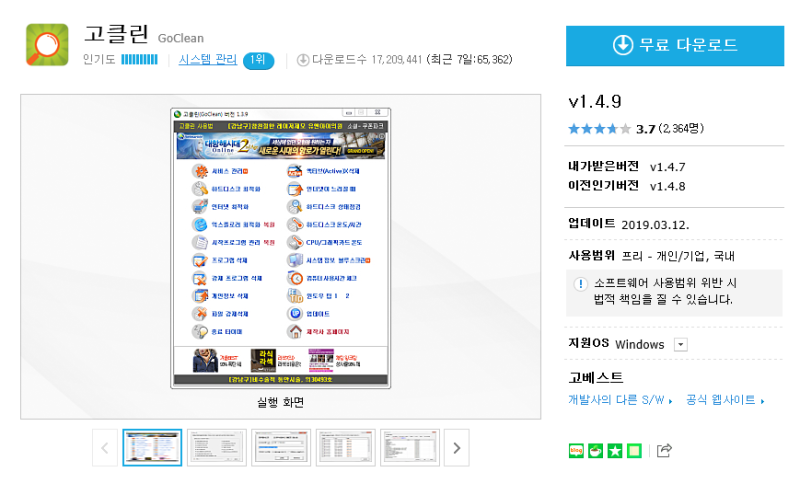Image resolution: width=800 pixels, height=495 pixels.
Task: Click the 3.7 (2,364명) rating count
Action: [x=669, y=129]
